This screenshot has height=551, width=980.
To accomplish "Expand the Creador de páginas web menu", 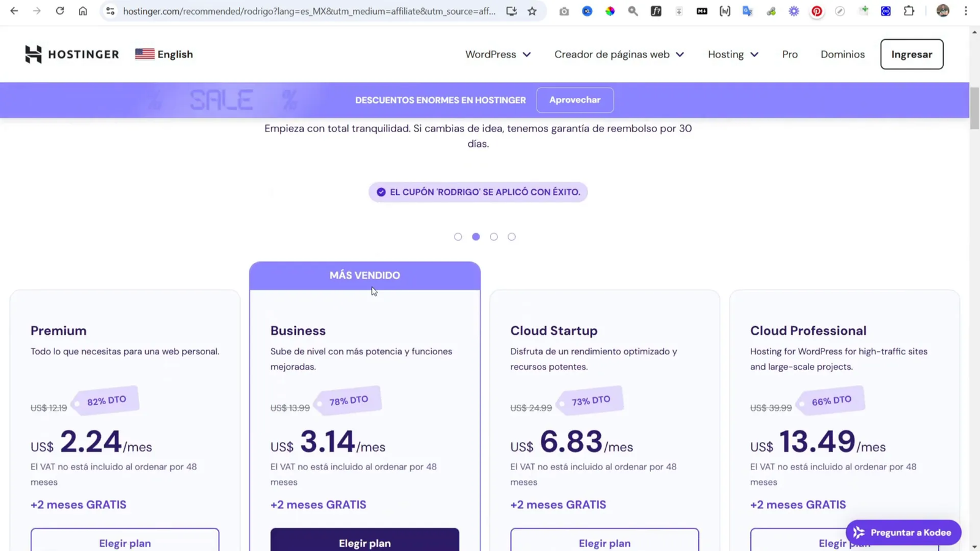I will tap(619, 54).
